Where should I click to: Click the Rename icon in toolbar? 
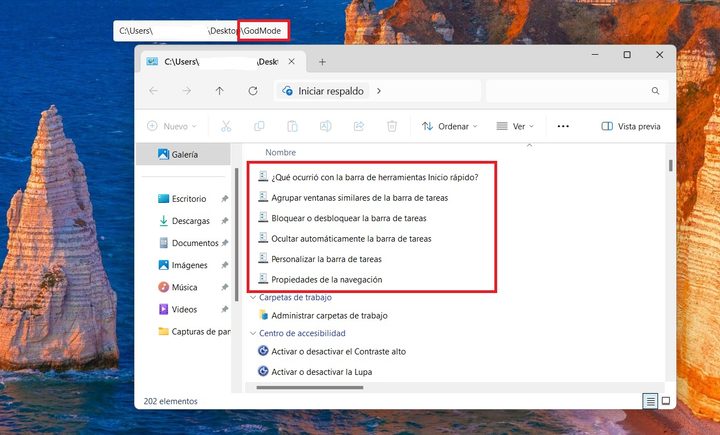tap(326, 126)
